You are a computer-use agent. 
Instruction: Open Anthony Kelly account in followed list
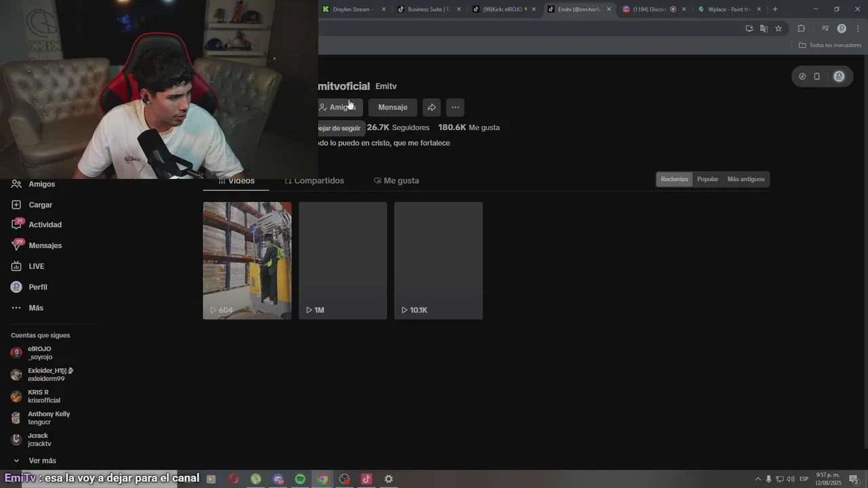(41, 418)
